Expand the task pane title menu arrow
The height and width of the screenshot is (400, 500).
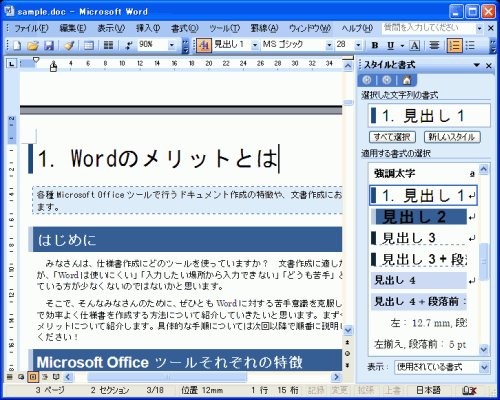[477, 65]
